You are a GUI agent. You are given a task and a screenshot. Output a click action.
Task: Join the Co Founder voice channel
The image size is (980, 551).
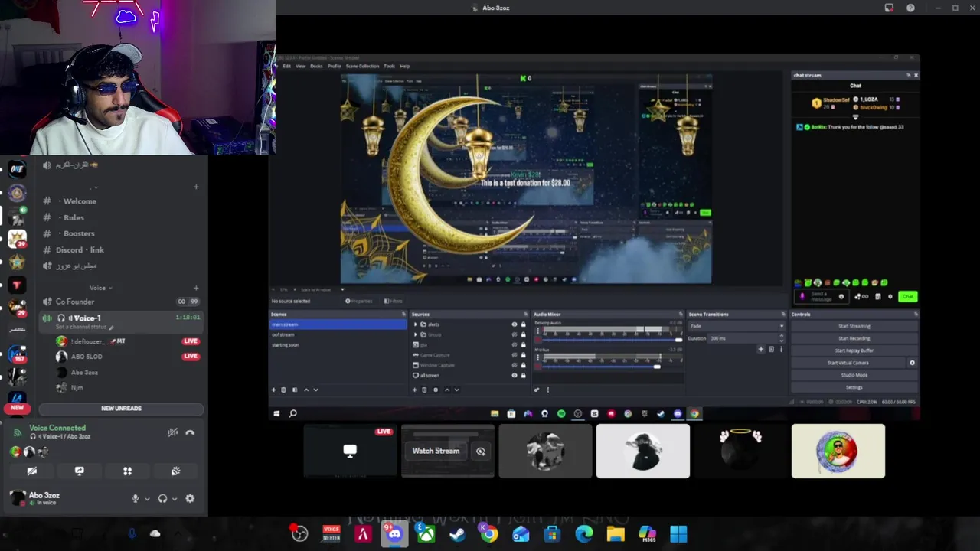click(121, 302)
